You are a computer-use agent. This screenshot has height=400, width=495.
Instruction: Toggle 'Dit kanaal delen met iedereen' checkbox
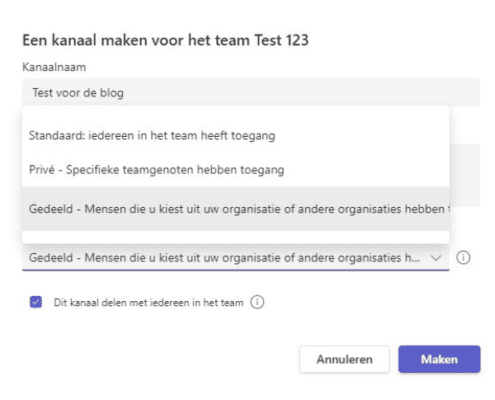36,302
